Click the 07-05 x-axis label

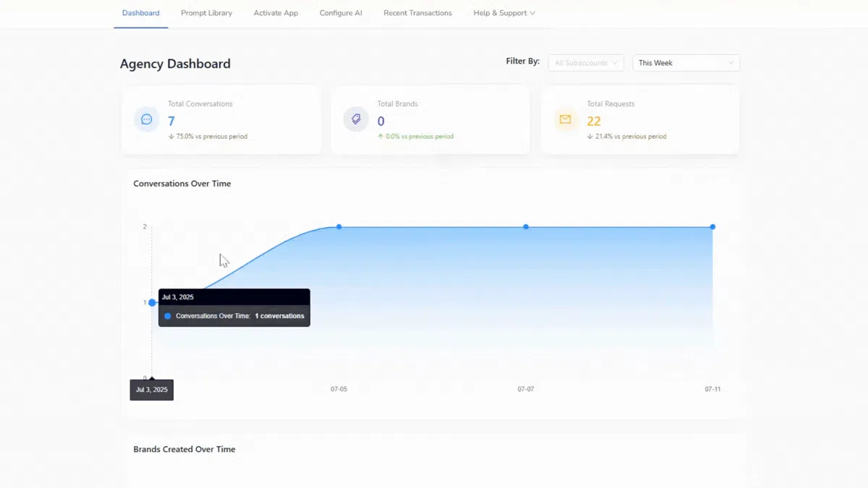[339, 389]
